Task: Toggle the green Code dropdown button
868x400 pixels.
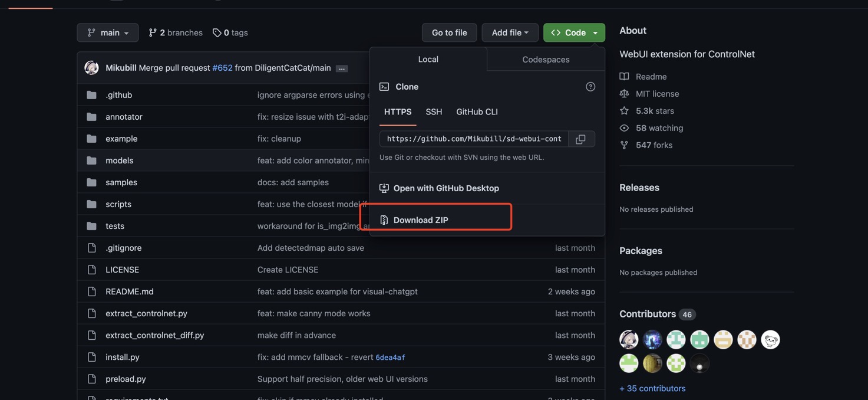Action: pos(574,32)
